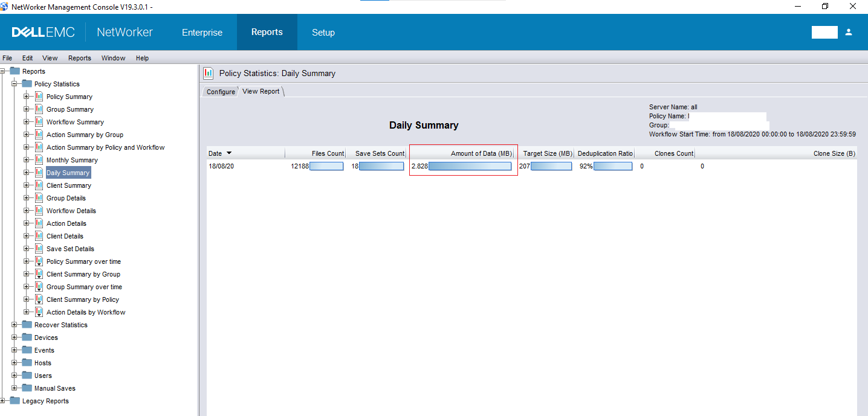Expand the Recover Statistics folder
868x416 pixels.
(14, 324)
